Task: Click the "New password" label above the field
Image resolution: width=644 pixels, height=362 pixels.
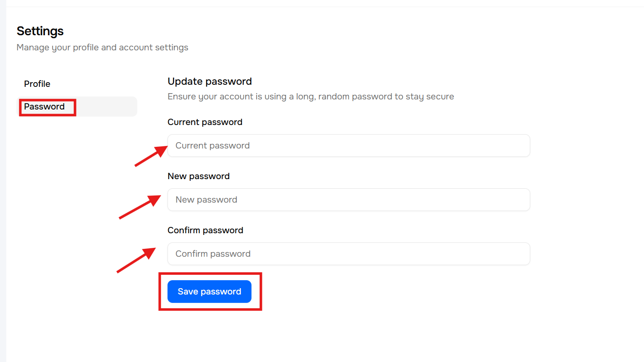Action: point(199,176)
